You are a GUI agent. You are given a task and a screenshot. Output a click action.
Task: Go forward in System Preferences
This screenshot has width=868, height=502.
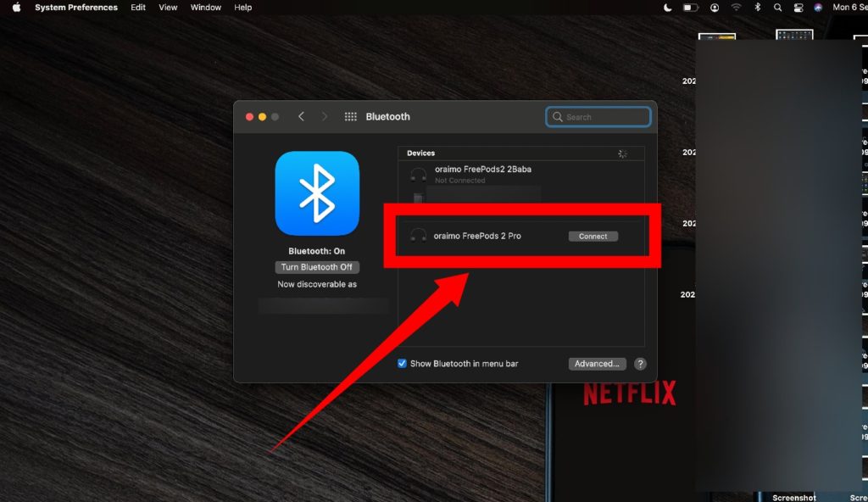(x=325, y=116)
